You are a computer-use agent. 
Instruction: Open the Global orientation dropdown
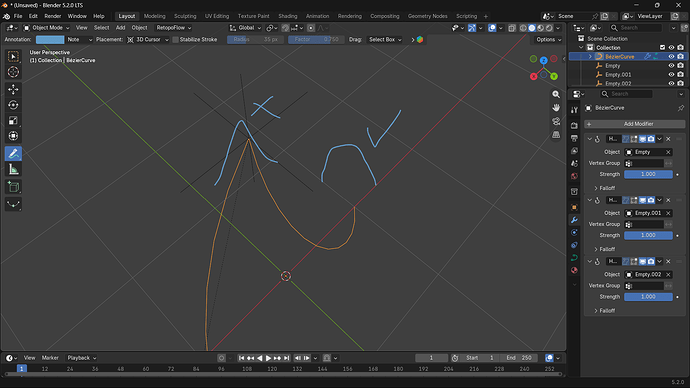pyautogui.click(x=245, y=28)
